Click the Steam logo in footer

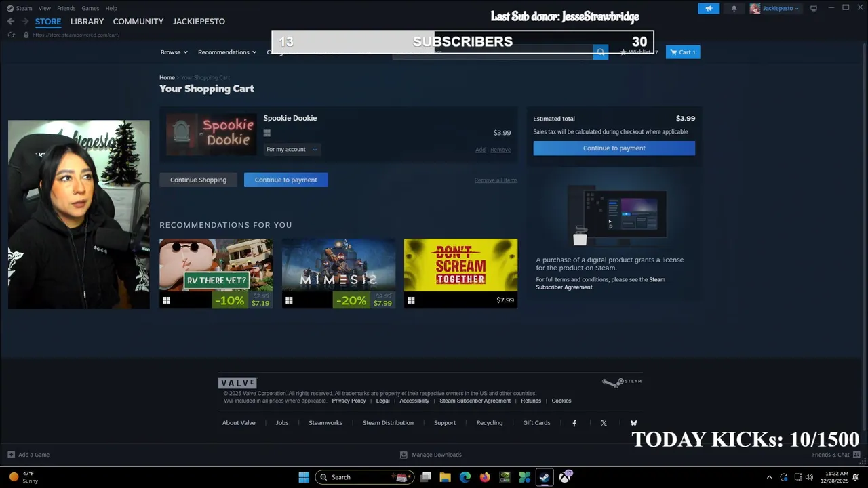[622, 382]
